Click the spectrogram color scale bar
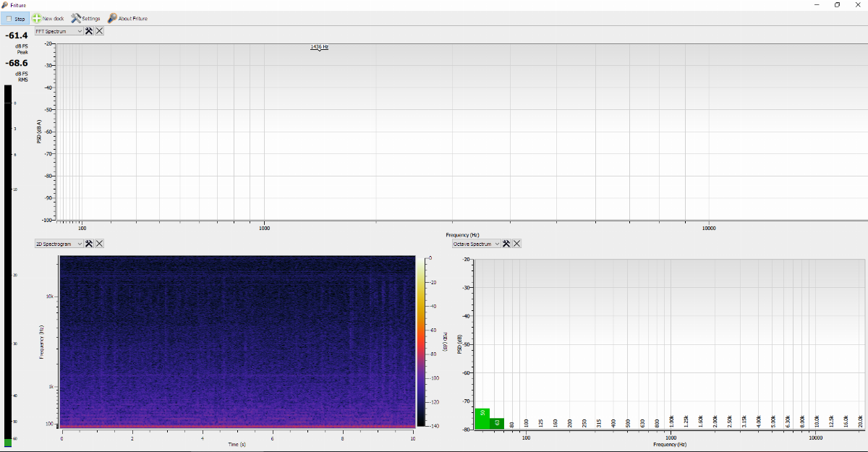Image resolution: width=868 pixels, height=452 pixels. 422,341
